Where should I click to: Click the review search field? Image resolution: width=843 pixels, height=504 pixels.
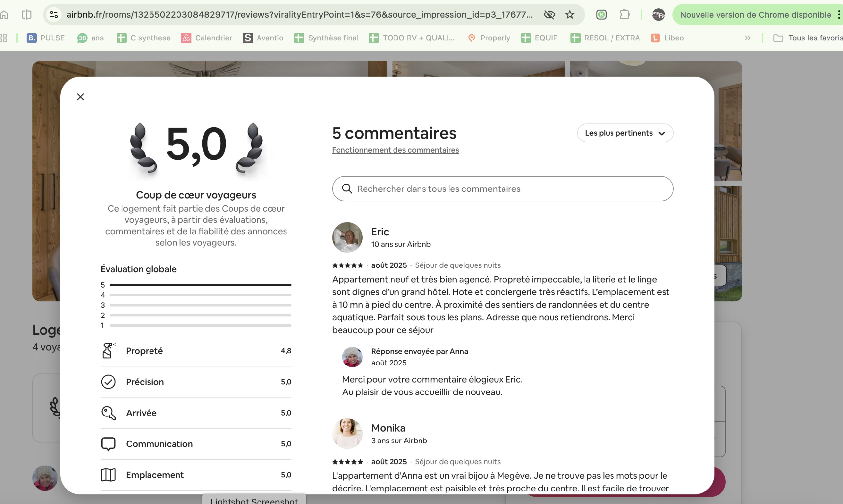click(x=503, y=189)
